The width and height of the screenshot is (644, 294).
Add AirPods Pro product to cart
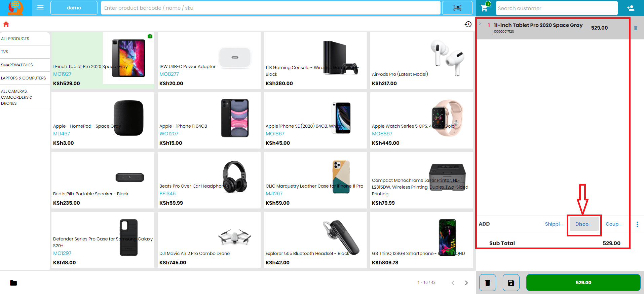click(422, 61)
